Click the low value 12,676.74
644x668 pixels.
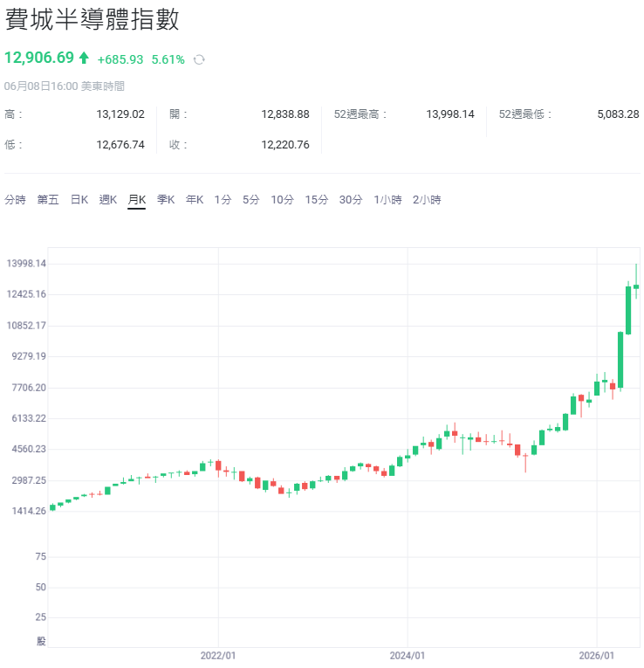(x=120, y=145)
